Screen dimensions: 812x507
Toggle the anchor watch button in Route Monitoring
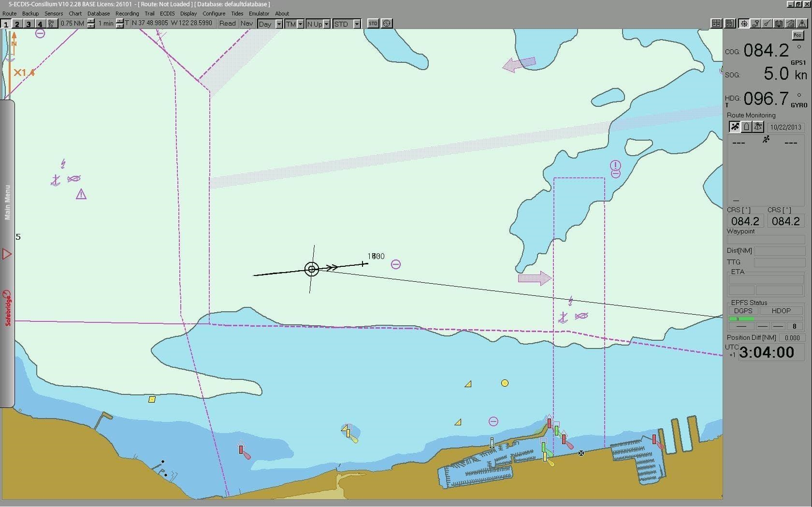(x=758, y=127)
